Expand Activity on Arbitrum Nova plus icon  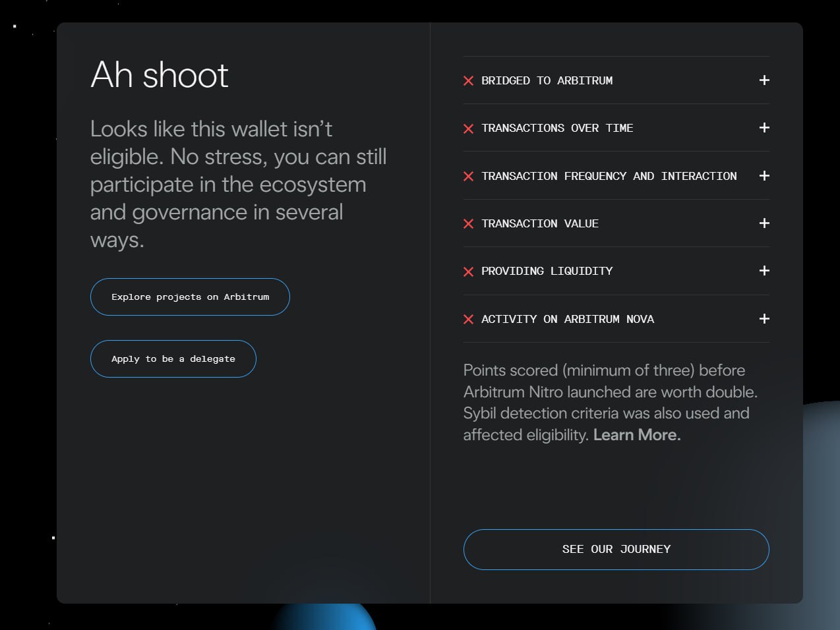tap(764, 319)
